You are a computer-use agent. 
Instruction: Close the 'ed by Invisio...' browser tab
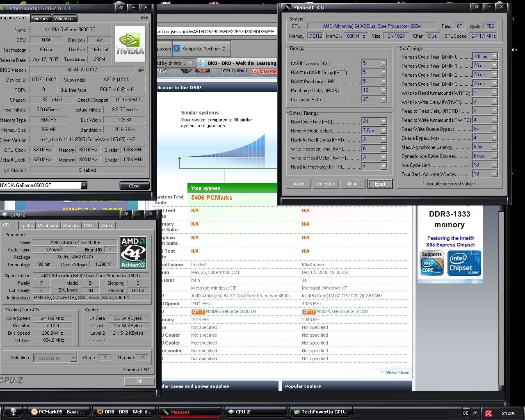coord(190,63)
